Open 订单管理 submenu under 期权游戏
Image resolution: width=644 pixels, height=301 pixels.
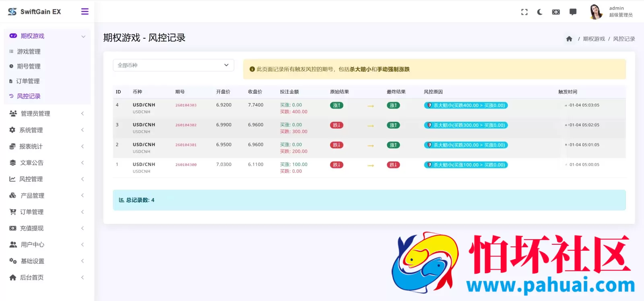(x=28, y=81)
